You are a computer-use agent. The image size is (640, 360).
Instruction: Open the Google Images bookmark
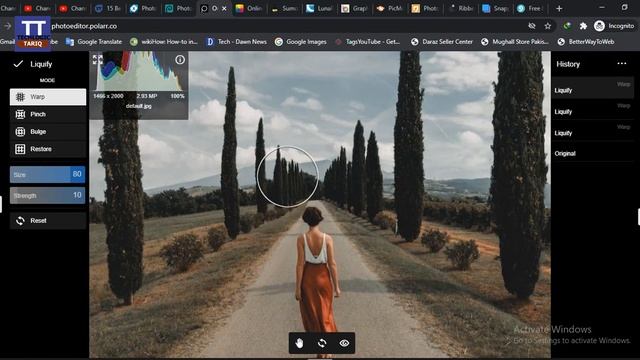301,42
